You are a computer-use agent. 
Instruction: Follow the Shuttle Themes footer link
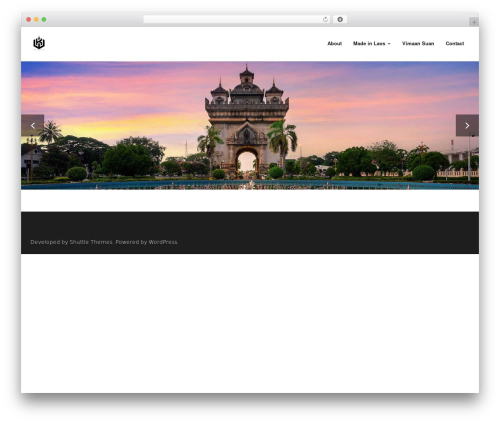91,242
